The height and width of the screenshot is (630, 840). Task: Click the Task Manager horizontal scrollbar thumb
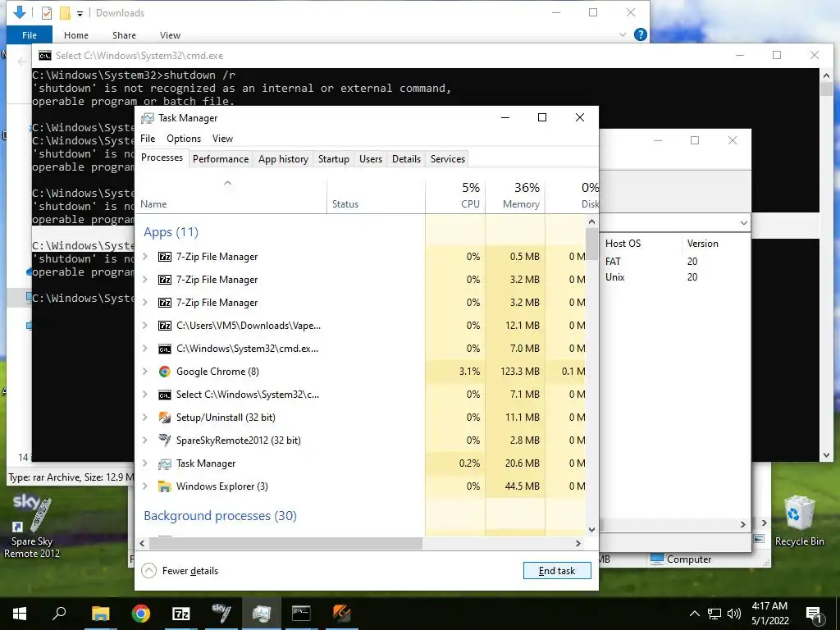click(286, 544)
